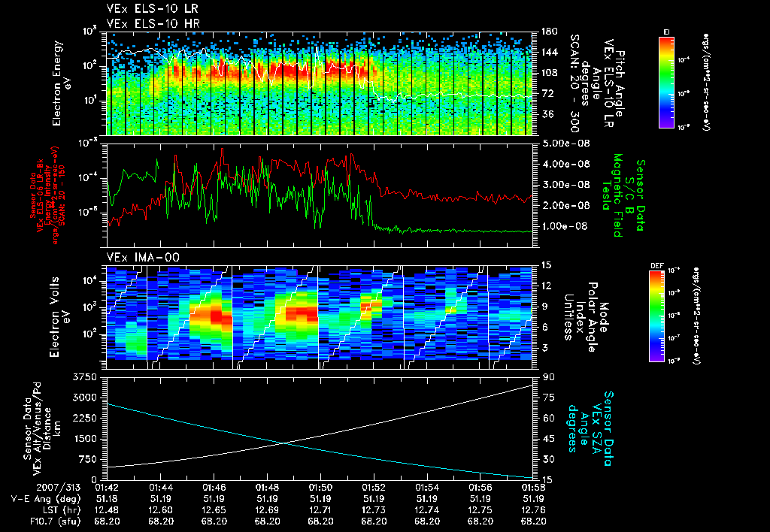Click the 3750 altitude axis tick
The width and height of the screenshot is (770, 532).
click(x=84, y=377)
